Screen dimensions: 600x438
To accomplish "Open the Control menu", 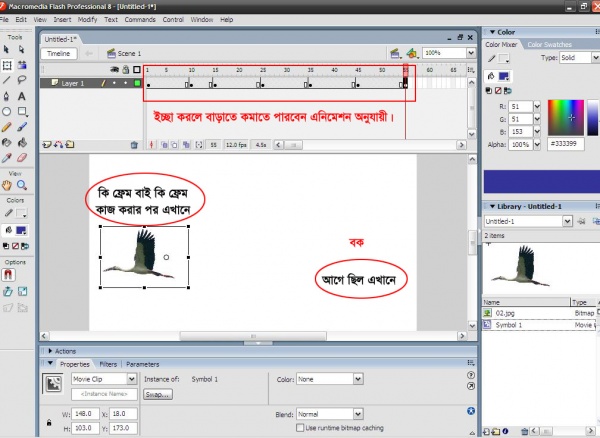I will tap(173, 20).
